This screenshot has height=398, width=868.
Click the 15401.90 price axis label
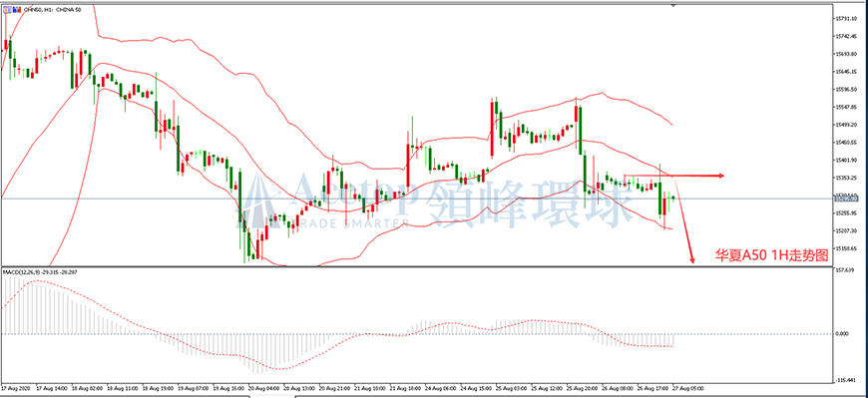[845, 160]
